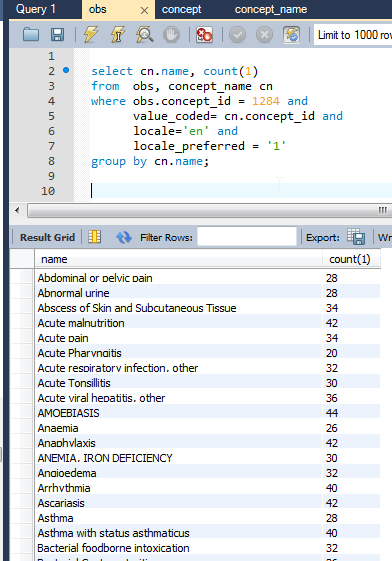
Task: Select 'Abscess of Skin and Subcutaneous Tissue' cell
Action: [178, 308]
